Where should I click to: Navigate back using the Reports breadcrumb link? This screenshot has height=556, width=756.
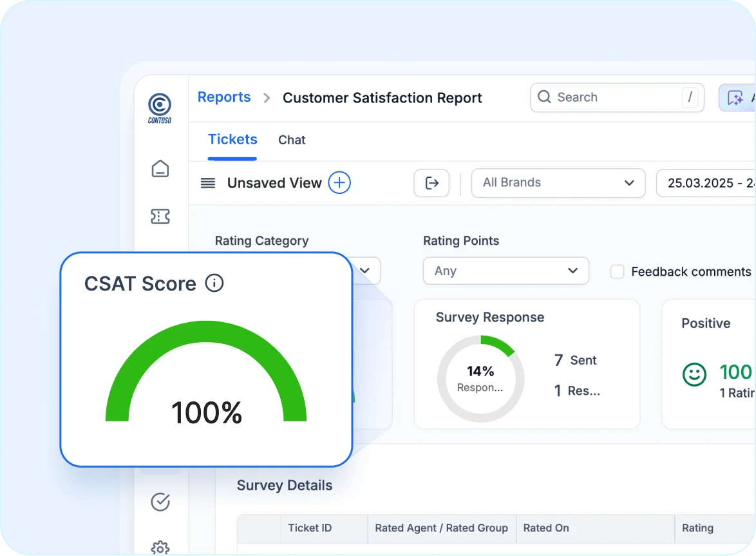(x=224, y=97)
